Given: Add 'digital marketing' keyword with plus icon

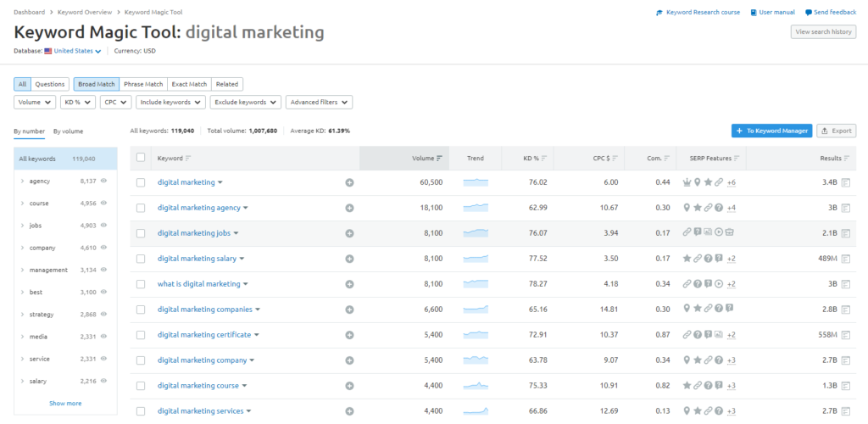Looking at the screenshot, I should point(349,182).
